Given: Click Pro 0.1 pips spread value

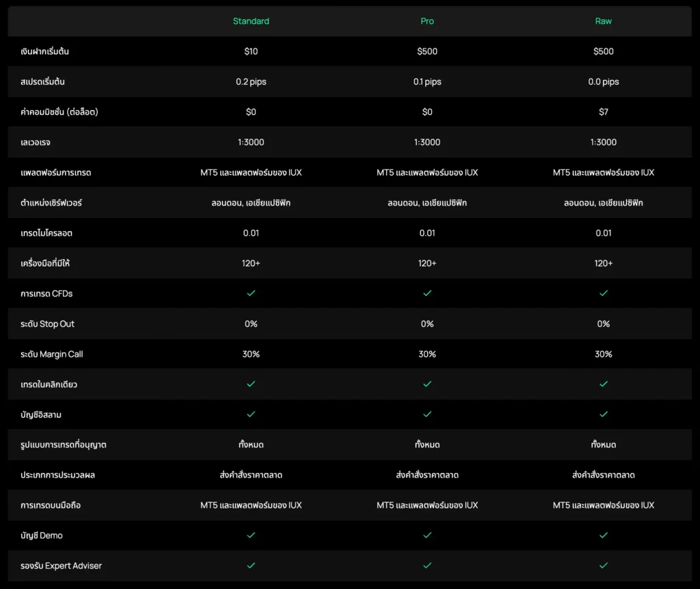Looking at the screenshot, I should 427,82.
